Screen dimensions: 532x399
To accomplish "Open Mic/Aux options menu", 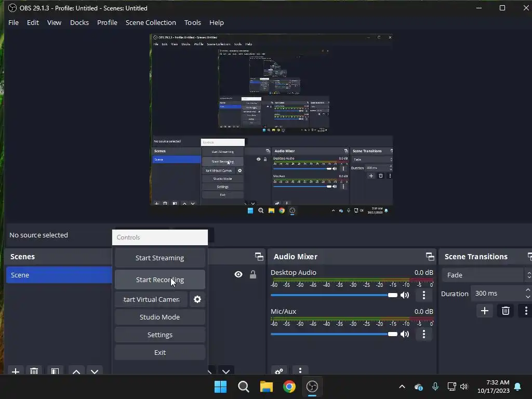I will (424, 334).
